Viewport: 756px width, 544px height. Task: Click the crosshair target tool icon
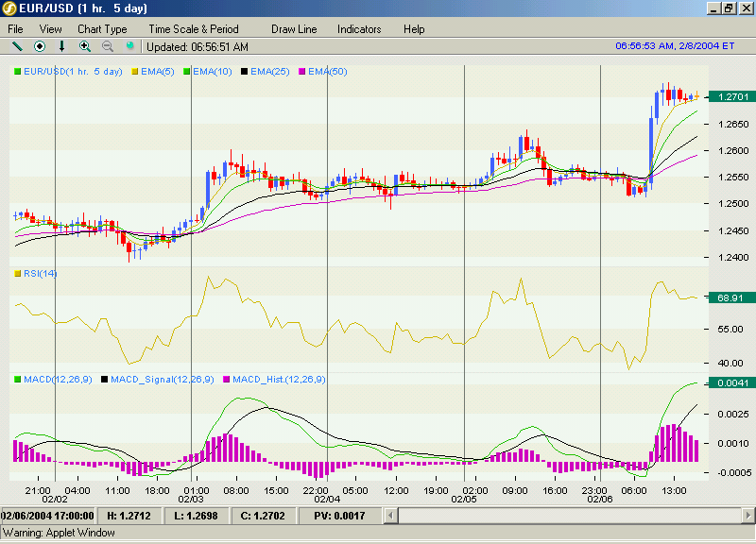[x=40, y=46]
